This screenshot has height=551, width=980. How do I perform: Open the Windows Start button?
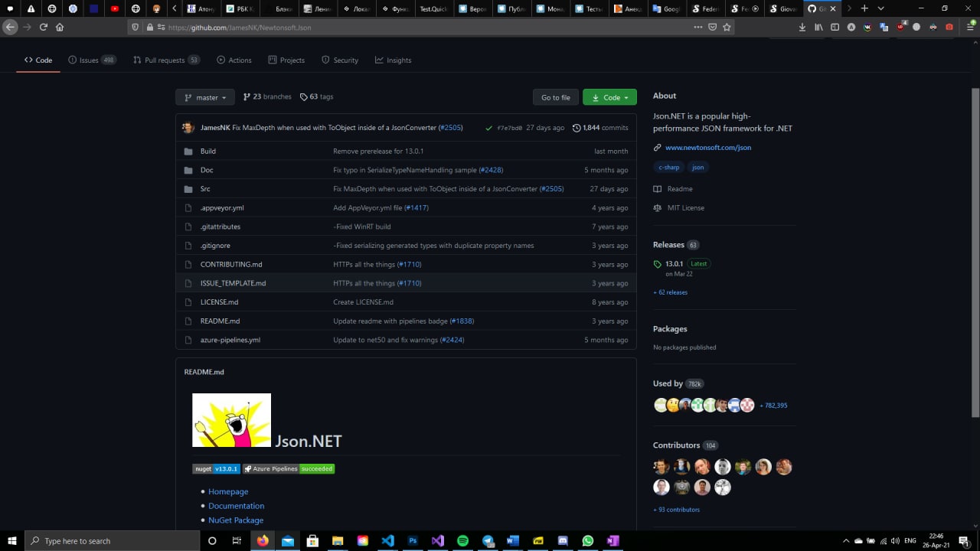coord(11,540)
